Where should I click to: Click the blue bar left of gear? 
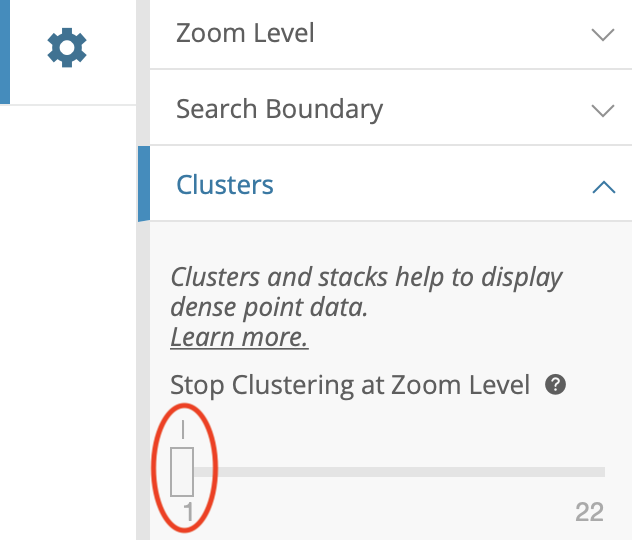(5, 52)
